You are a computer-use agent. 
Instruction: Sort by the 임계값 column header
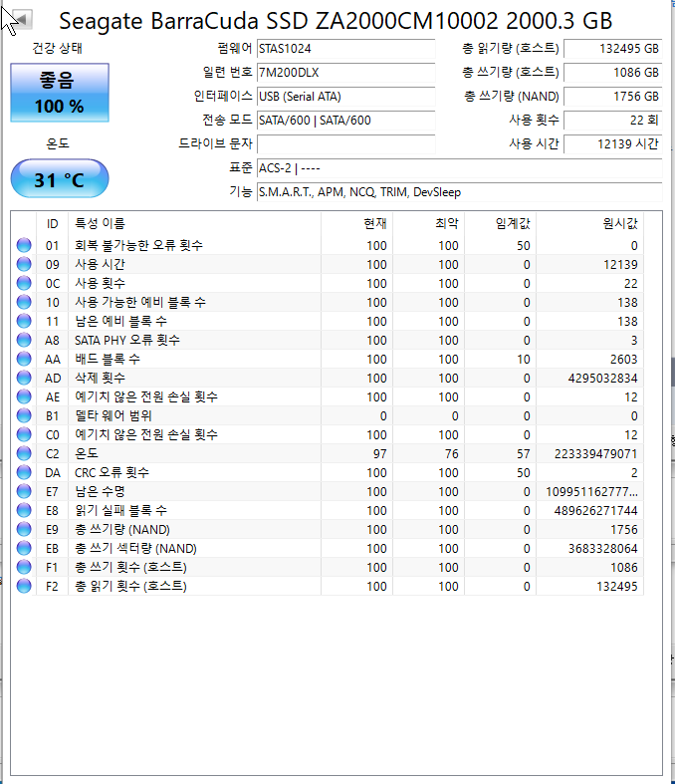pos(500,223)
